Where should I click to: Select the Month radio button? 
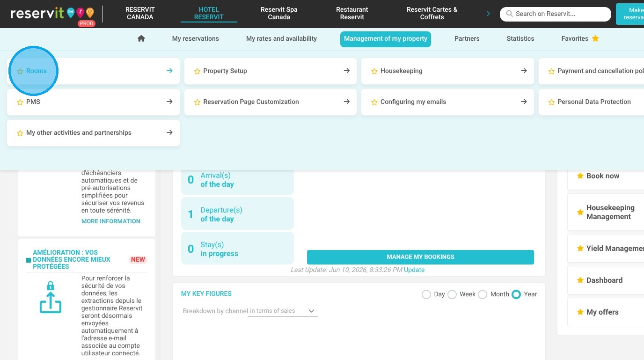[483, 294]
